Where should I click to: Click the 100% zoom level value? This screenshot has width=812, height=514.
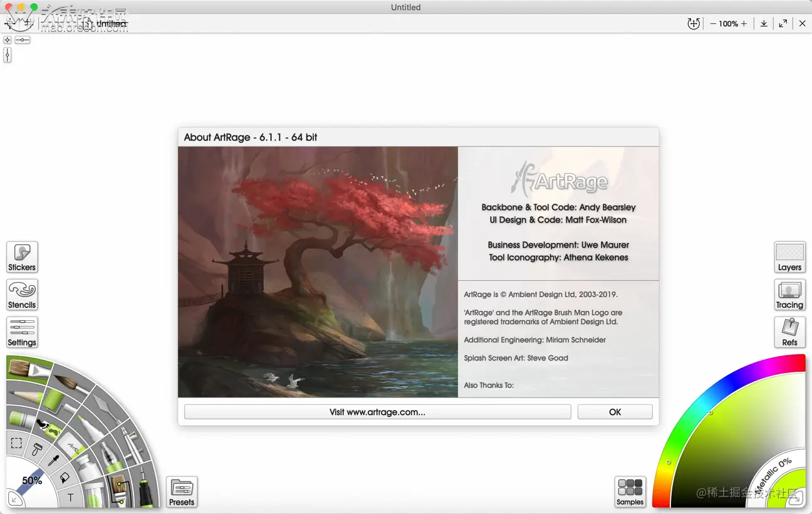728,24
